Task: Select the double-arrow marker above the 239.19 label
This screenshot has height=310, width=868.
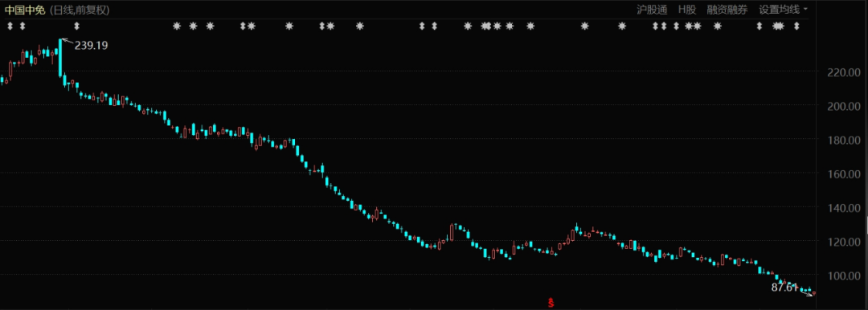Action: pyautogui.click(x=77, y=26)
